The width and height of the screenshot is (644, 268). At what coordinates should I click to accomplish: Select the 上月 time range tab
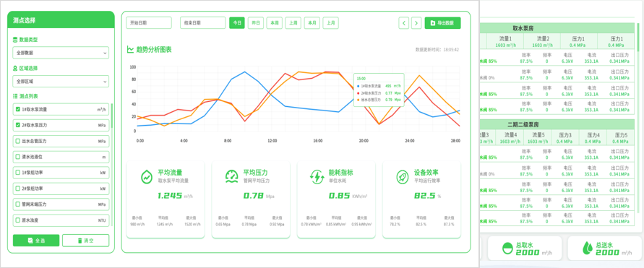330,23
